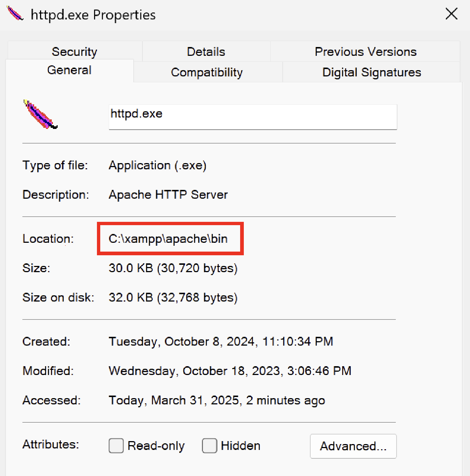
Task: Click the large httpd.exe feather file icon
Action: coord(40,115)
